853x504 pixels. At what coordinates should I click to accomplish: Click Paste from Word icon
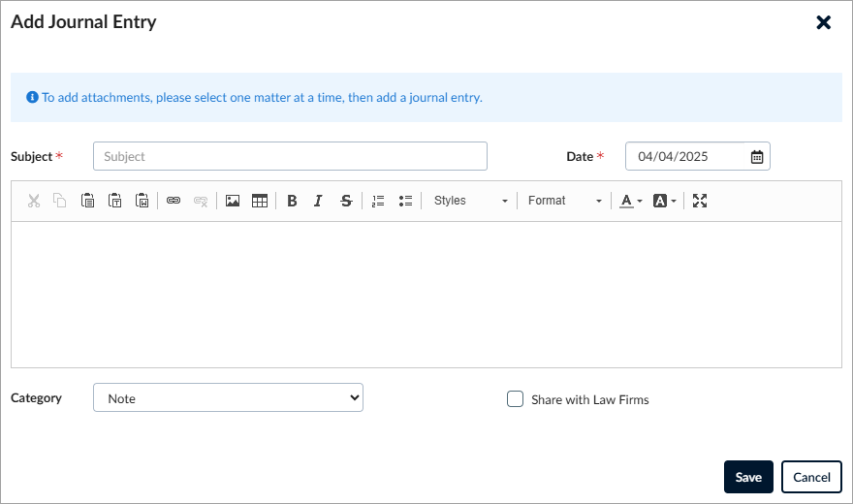tap(142, 201)
